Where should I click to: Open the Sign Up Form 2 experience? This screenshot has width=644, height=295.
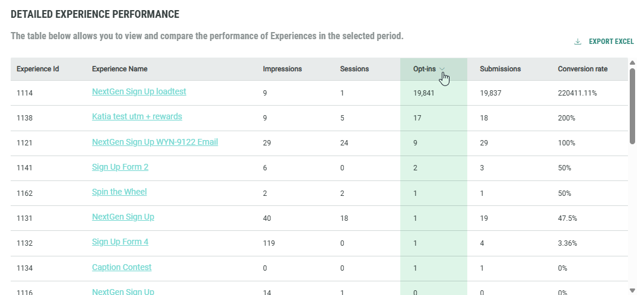[x=120, y=167]
